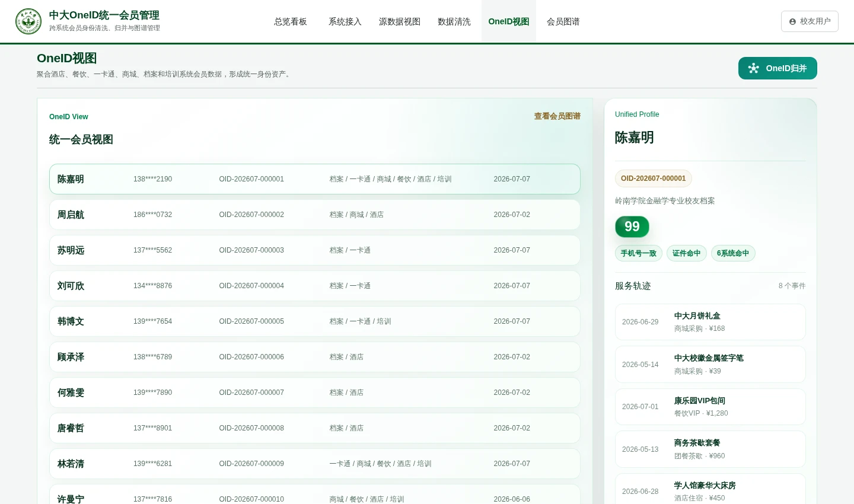Switch to 系统接入 tab

pos(345,21)
